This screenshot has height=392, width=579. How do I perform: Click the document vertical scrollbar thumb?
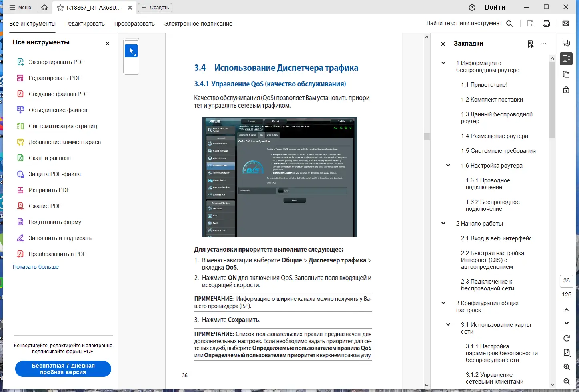point(427,136)
